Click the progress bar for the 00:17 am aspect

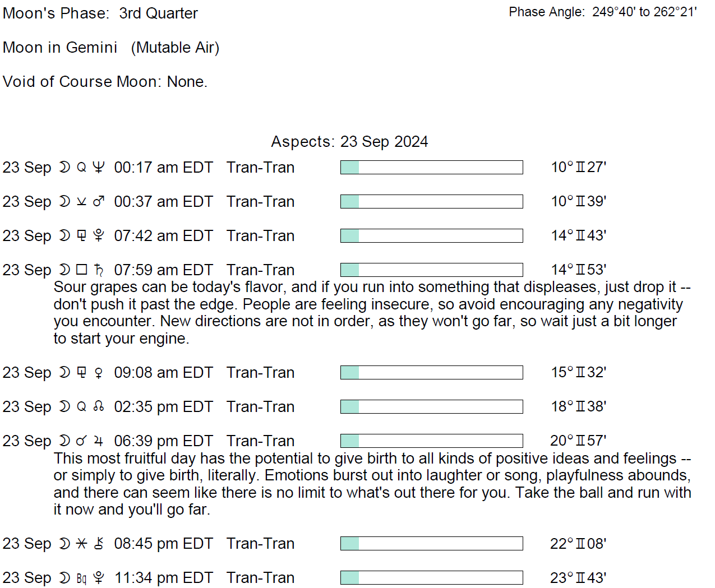pyautogui.click(x=431, y=168)
